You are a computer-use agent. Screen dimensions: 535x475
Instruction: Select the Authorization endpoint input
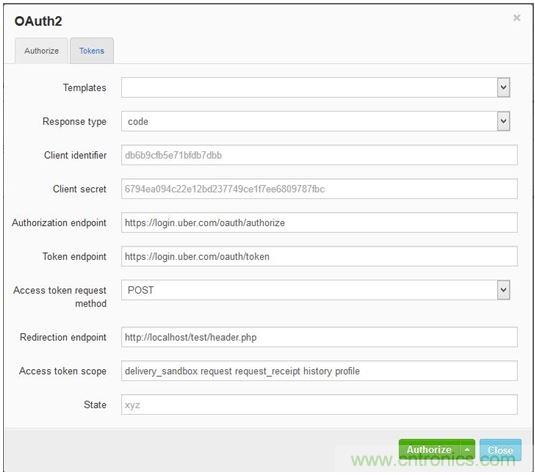pos(319,222)
